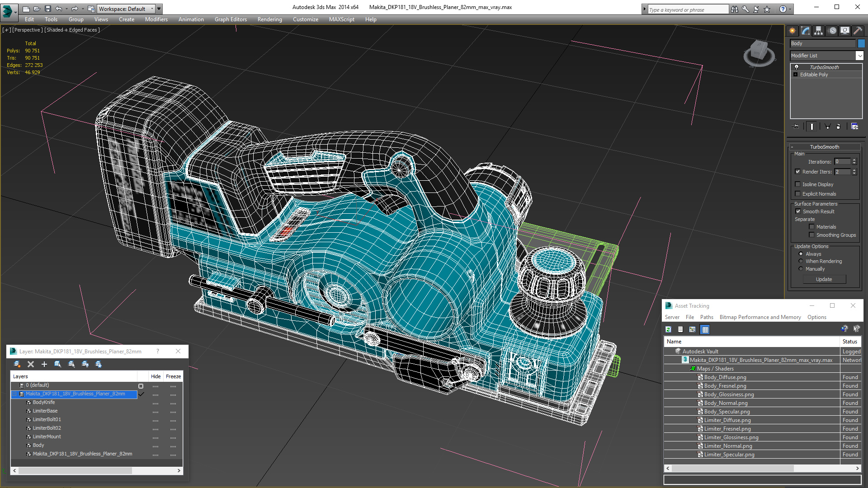Open the MAXScript menu
Image resolution: width=868 pixels, height=488 pixels.
[341, 19]
